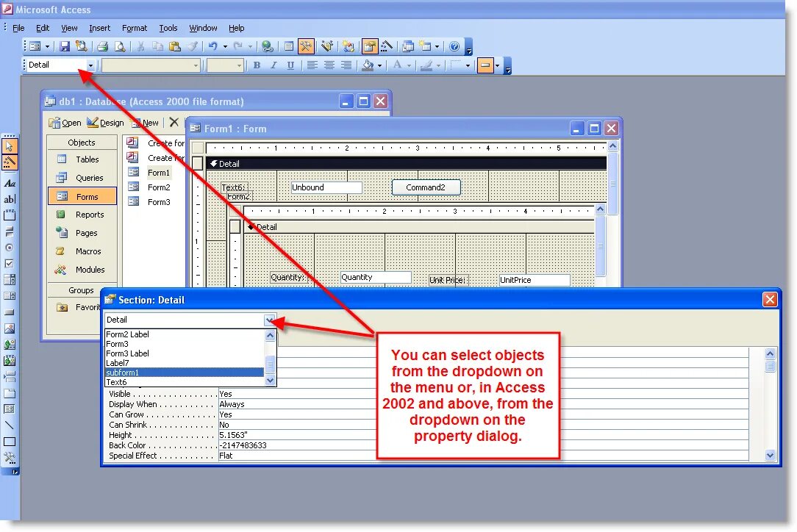Toggle the Control Wizards button
797x532 pixels.
pos(10,162)
